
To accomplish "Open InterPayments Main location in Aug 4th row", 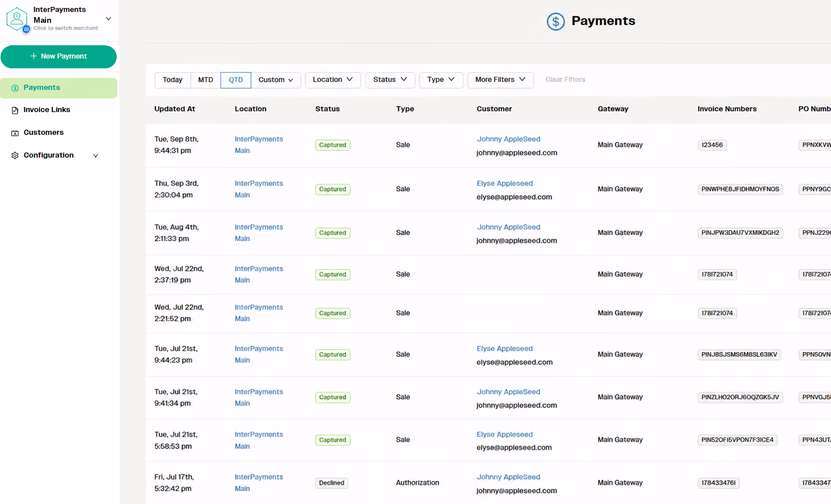I will coord(258,233).
